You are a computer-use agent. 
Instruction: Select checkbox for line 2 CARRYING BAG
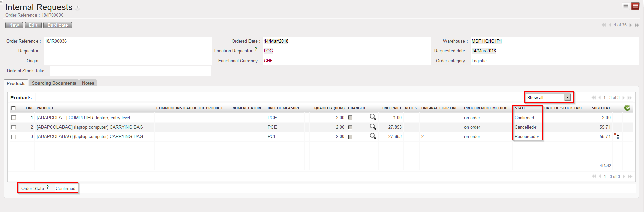point(14,127)
